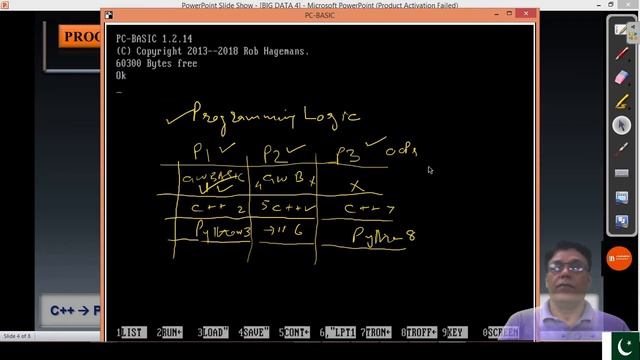Click the orange round recorder button

coord(619,258)
